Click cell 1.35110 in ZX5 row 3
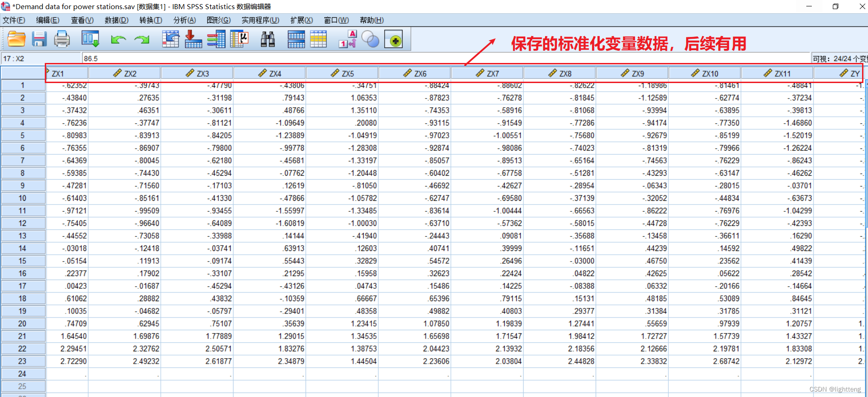The image size is (868, 397). [x=342, y=110]
